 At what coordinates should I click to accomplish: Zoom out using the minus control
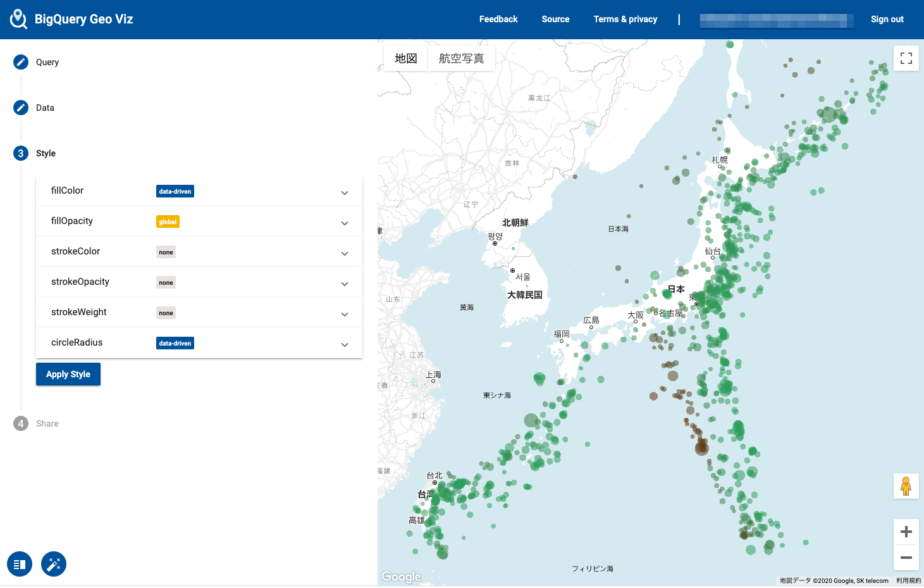coord(906,558)
